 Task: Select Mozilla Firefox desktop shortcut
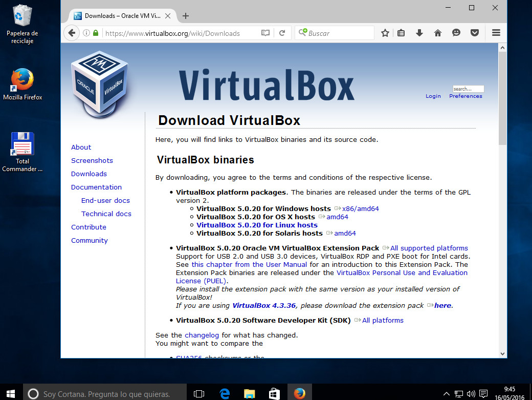pos(23,84)
